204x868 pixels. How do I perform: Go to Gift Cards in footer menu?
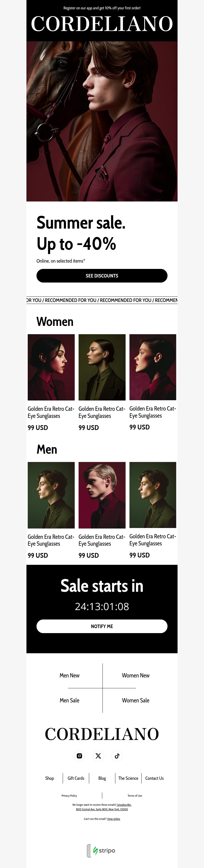click(76, 778)
